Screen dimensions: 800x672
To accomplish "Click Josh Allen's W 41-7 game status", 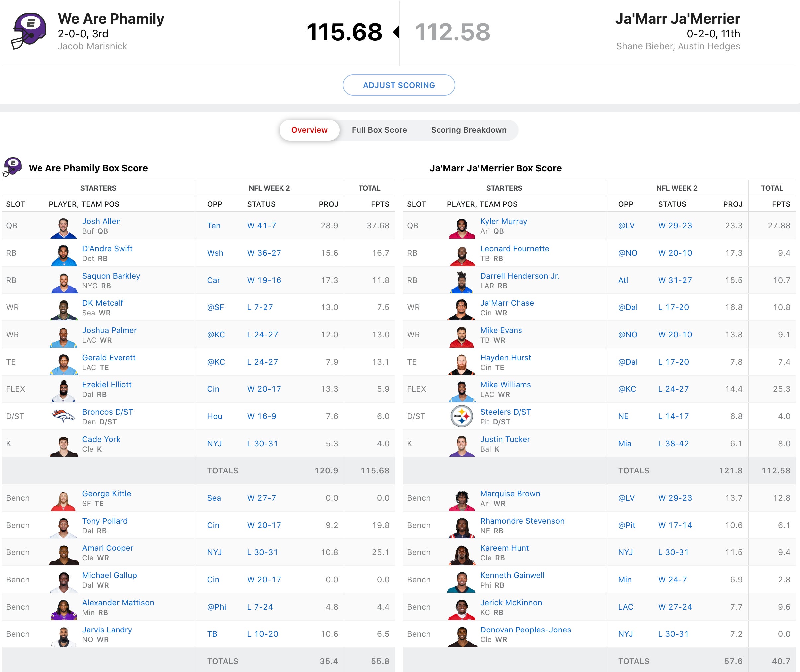I will (x=261, y=225).
